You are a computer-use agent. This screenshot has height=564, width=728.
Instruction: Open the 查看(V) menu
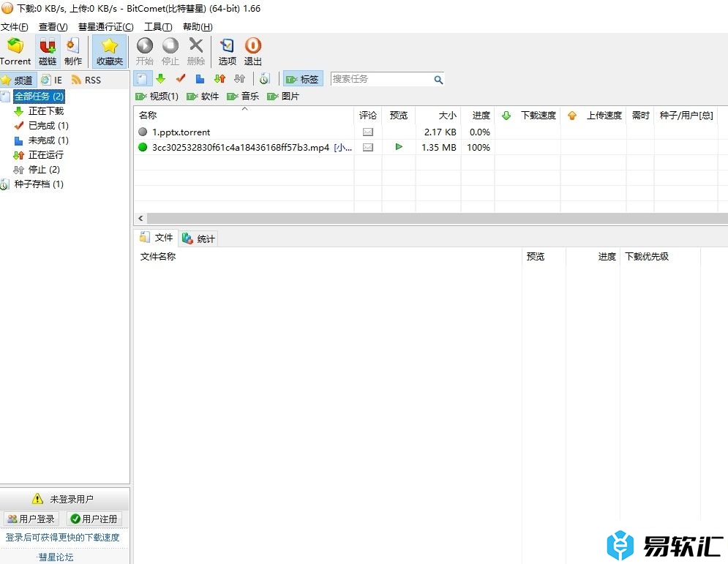tap(53, 27)
